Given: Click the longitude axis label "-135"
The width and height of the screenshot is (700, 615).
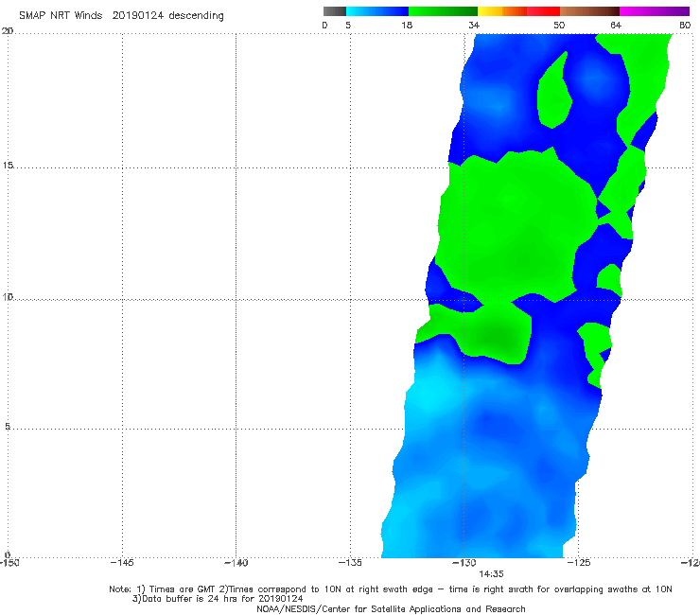Looking at the screenshot, I should tap(350, 563).
